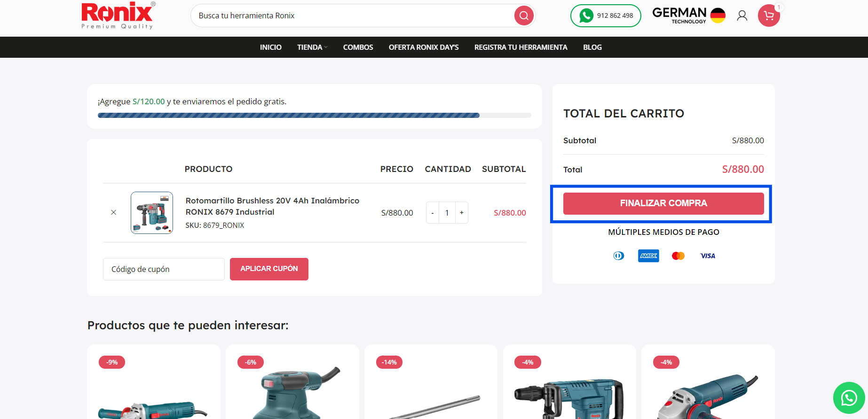The height and width of the screenshot is (419, 868).
Task: Open the BLOG menu item
Action: point(592,47)
